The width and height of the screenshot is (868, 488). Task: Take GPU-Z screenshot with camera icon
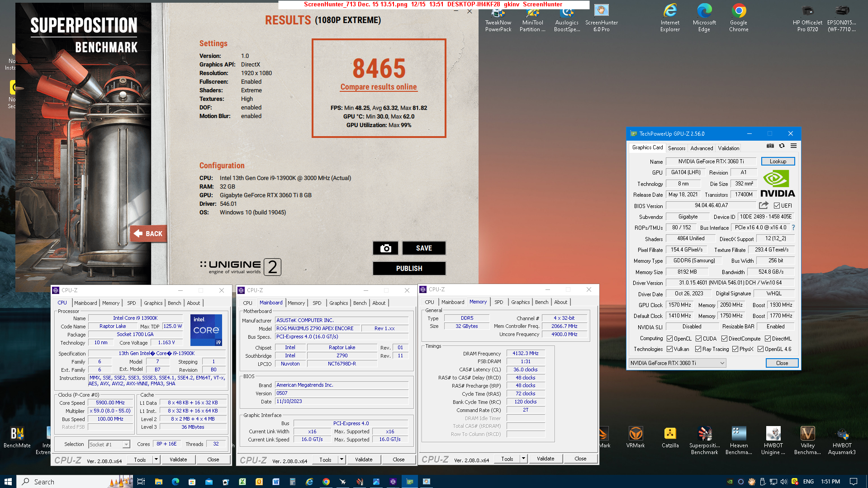tap(770, 146)
